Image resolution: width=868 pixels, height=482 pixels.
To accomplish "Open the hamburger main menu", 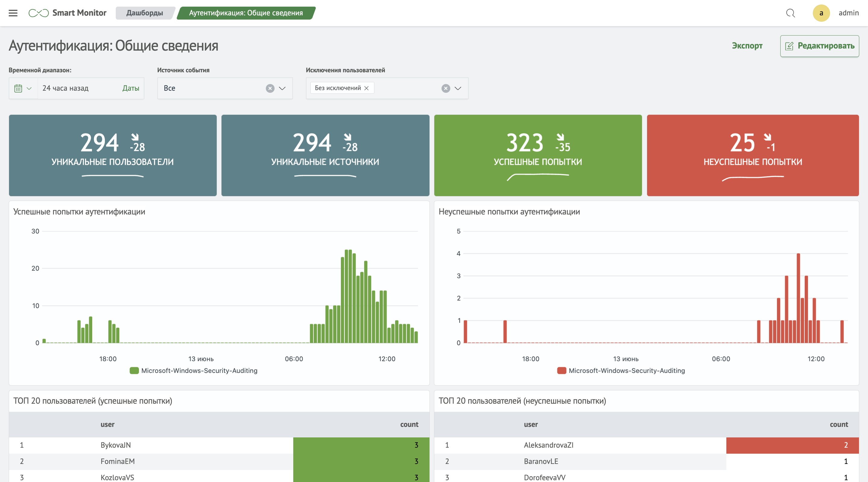I will (x=13, y=13).
